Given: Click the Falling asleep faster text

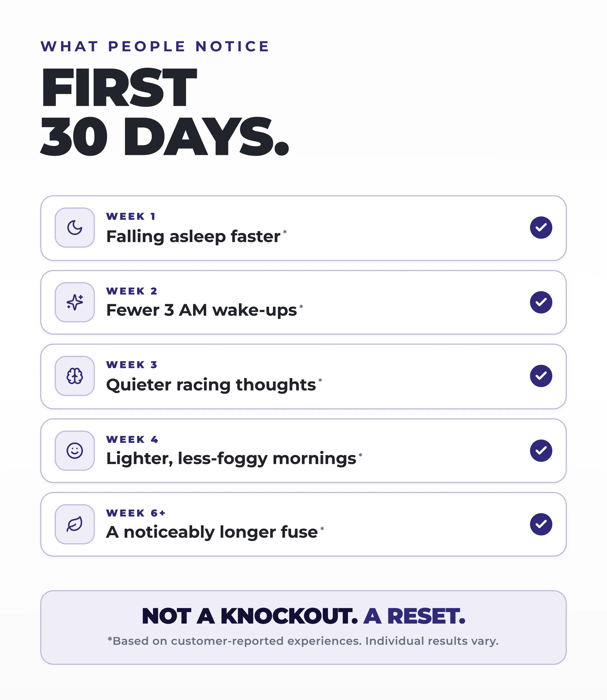Looking at the screenshot, I should 193,236.
